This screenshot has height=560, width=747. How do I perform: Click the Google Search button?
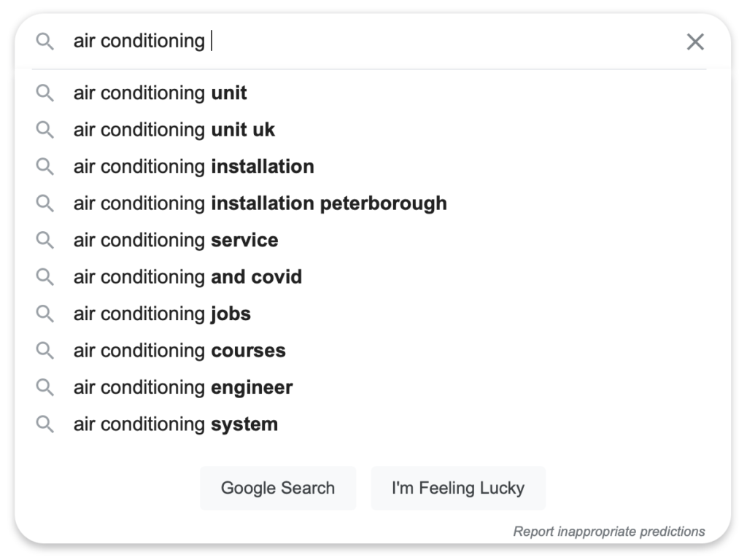278,488
